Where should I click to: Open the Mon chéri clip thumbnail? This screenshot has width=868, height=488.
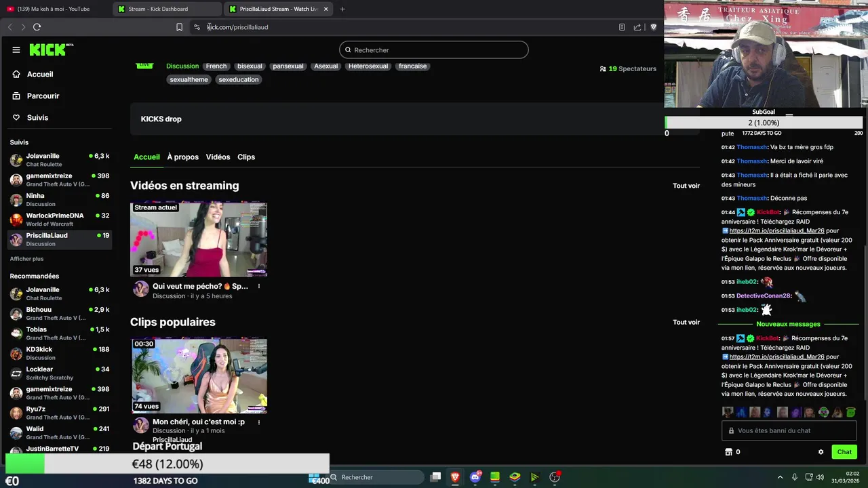(199, 375)
